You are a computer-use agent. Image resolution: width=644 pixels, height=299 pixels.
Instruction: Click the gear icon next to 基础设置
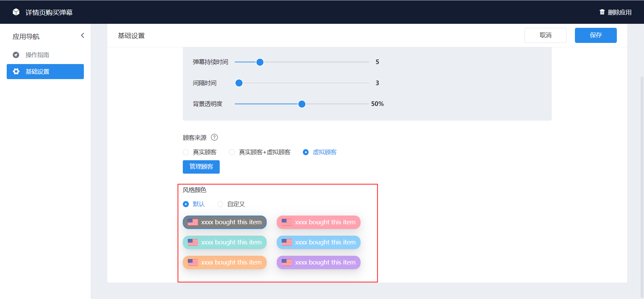click(16, 71)
